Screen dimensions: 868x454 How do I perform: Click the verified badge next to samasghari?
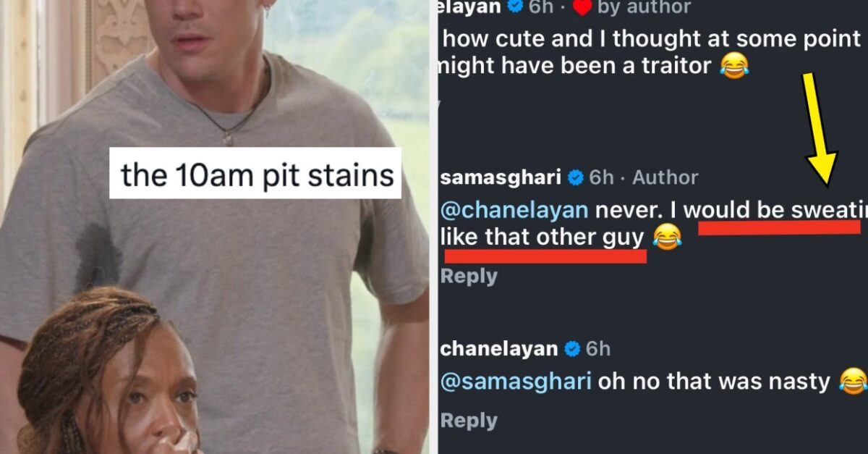[x=575, y=177]
